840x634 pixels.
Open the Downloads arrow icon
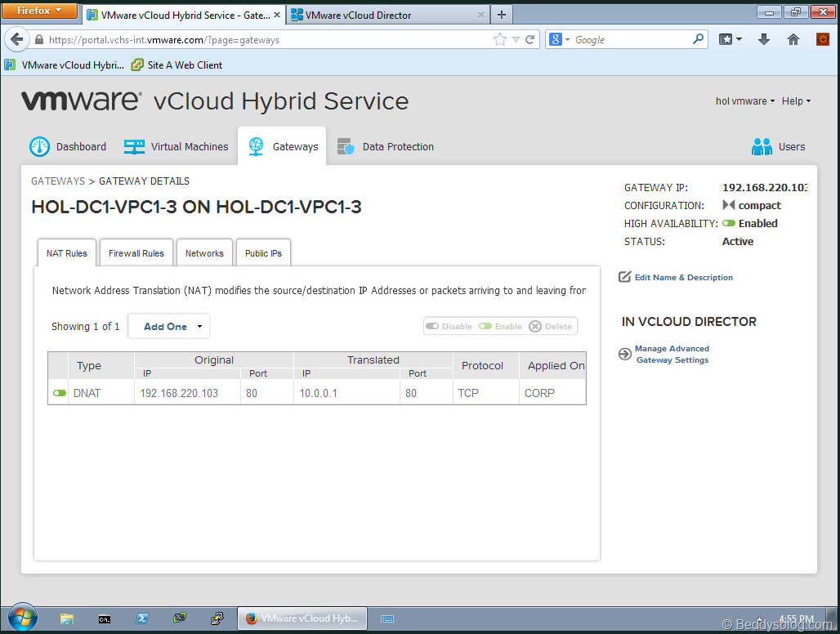coord(764,39)
